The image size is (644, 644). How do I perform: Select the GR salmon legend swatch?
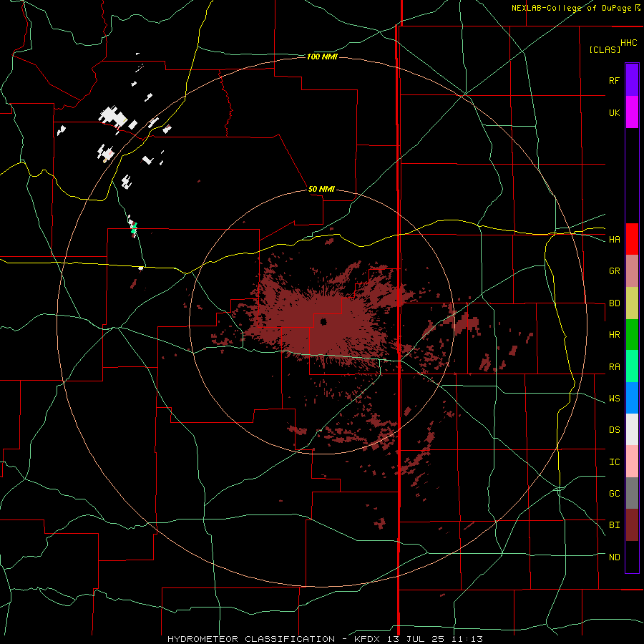[632, 271]
